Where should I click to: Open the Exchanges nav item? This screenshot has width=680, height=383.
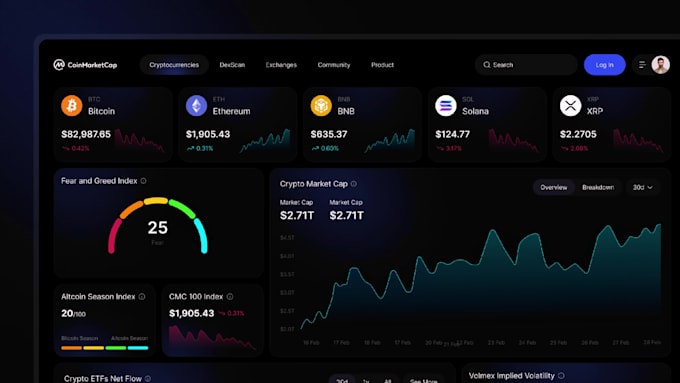(x=281, y=65)
